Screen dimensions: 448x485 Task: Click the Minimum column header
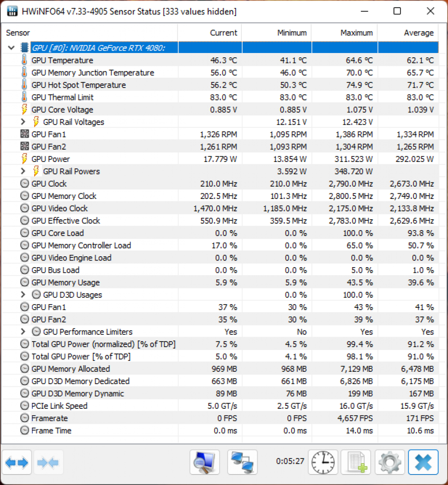pyautogui.click(x=276, y=33)
